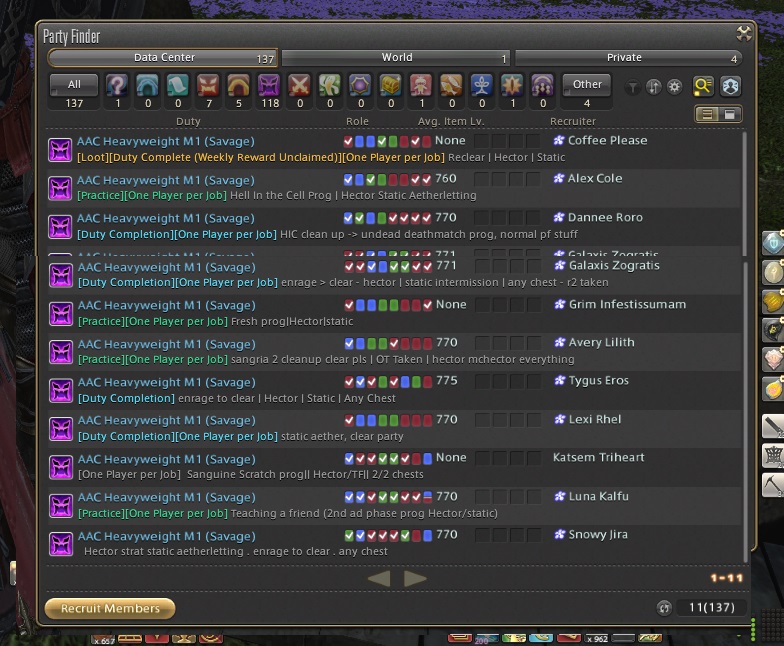This screenshot has height=646, width=784.
Task: Open listing 'static aether, clear party'
Action: point(342,436)
